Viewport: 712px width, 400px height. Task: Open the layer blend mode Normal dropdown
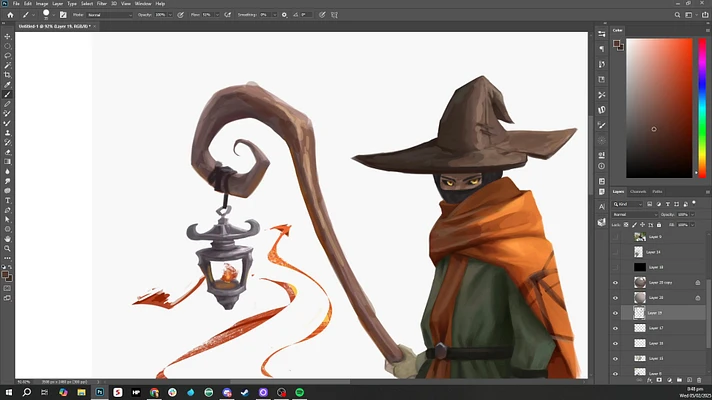635,214
